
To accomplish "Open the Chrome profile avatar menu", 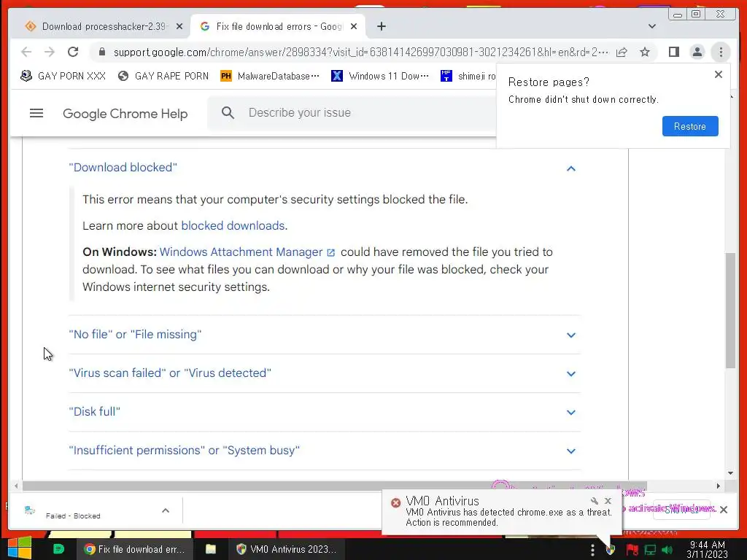I will (697, 52).
